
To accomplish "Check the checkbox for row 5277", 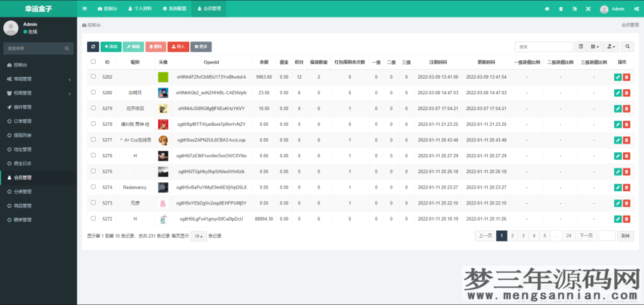I will point(93,140).
